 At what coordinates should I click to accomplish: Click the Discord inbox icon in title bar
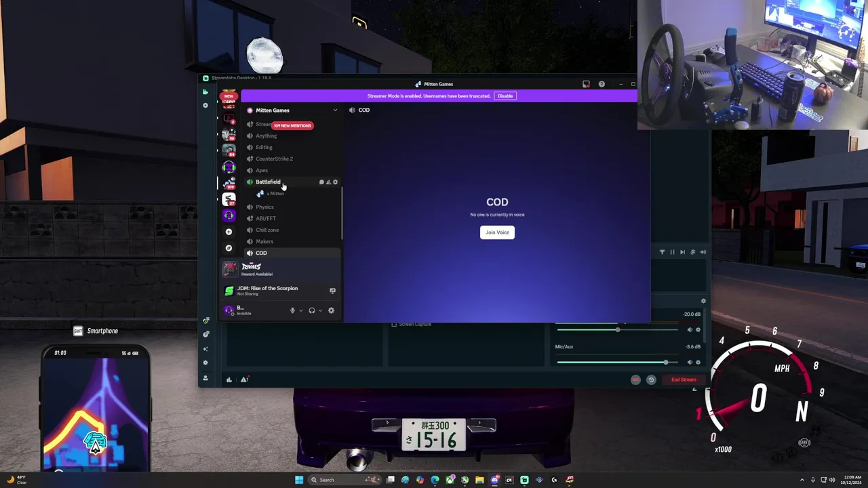(586, 84)
